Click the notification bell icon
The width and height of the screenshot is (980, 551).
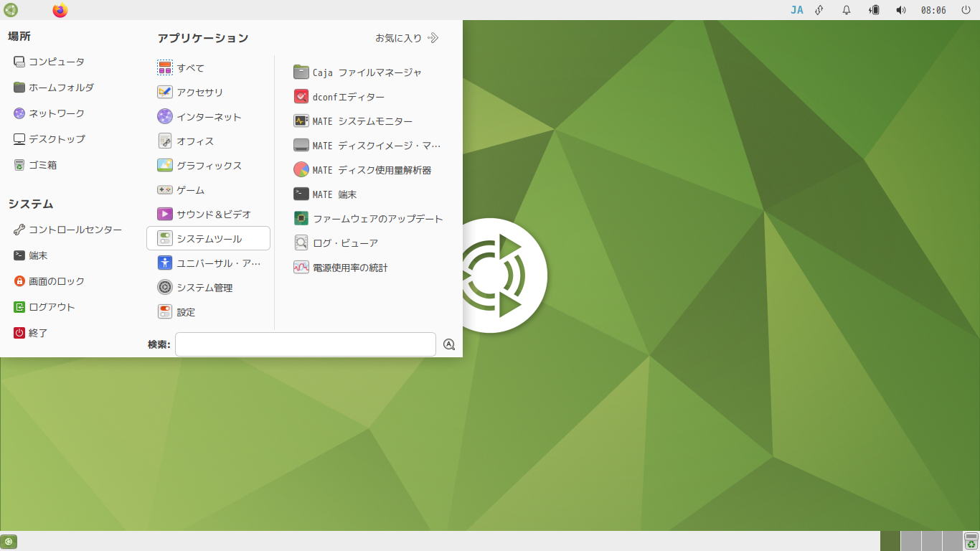[847, 10]
